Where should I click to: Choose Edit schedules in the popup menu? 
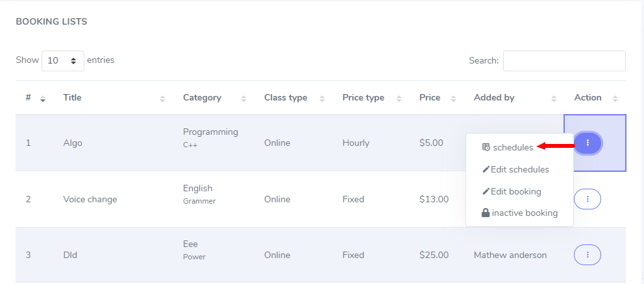(519, 170)
